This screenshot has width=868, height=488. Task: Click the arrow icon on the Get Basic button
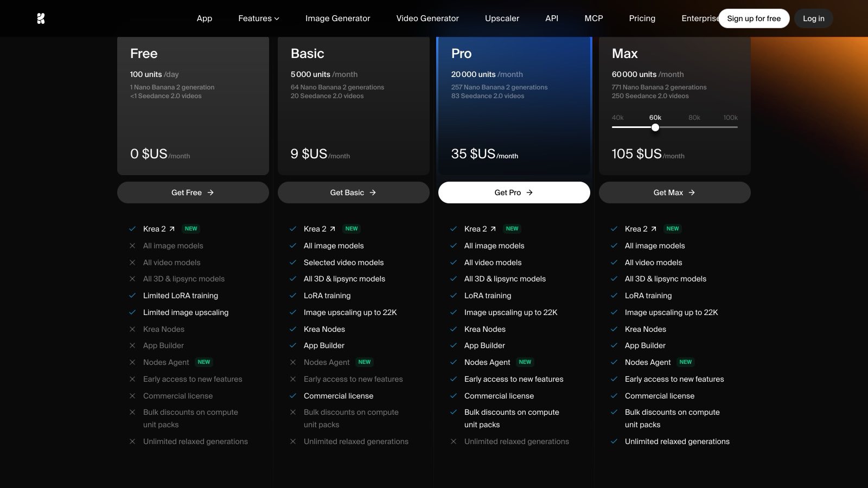tap(373, 192)
